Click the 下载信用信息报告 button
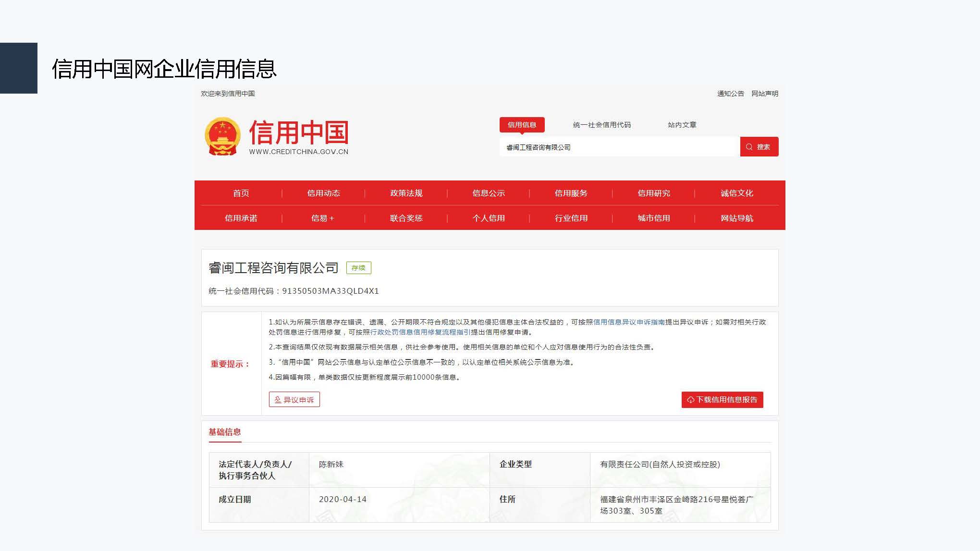 tap(723, 400)
